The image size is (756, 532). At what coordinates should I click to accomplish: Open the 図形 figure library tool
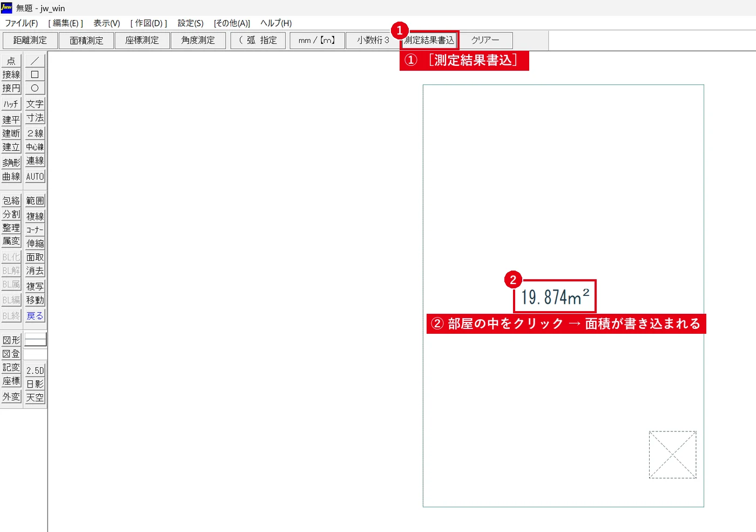pyautogui.click(x=11, y=340)
